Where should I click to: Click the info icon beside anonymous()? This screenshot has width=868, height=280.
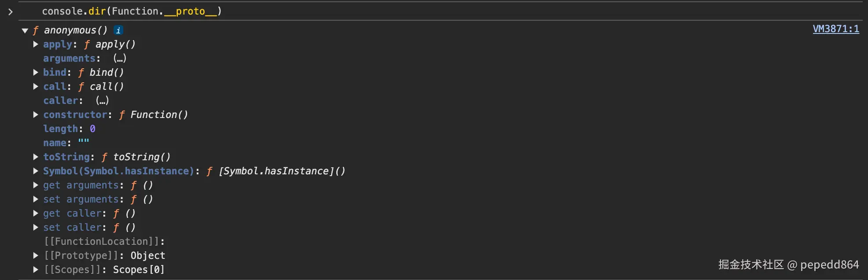(118, 30)
